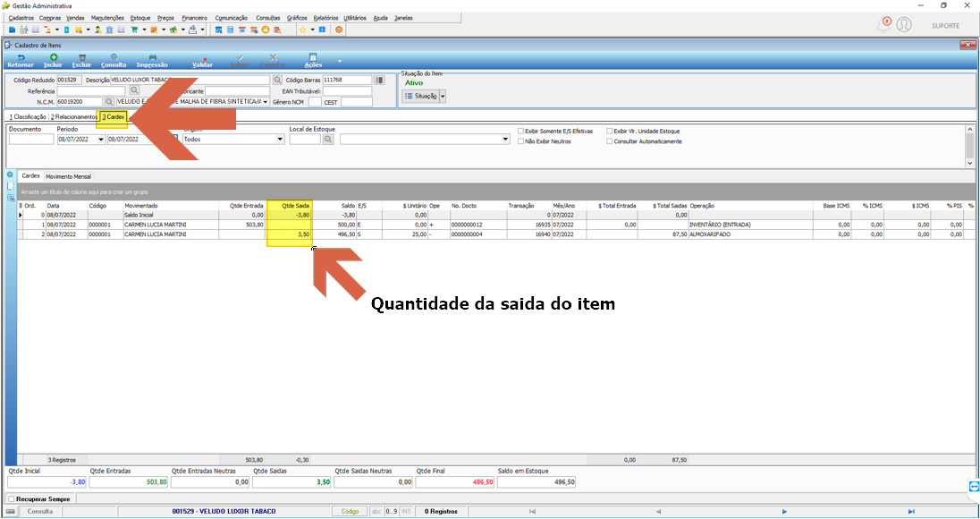Click the Código button in status bar
The image size is (980, 519).
[350, 512]
